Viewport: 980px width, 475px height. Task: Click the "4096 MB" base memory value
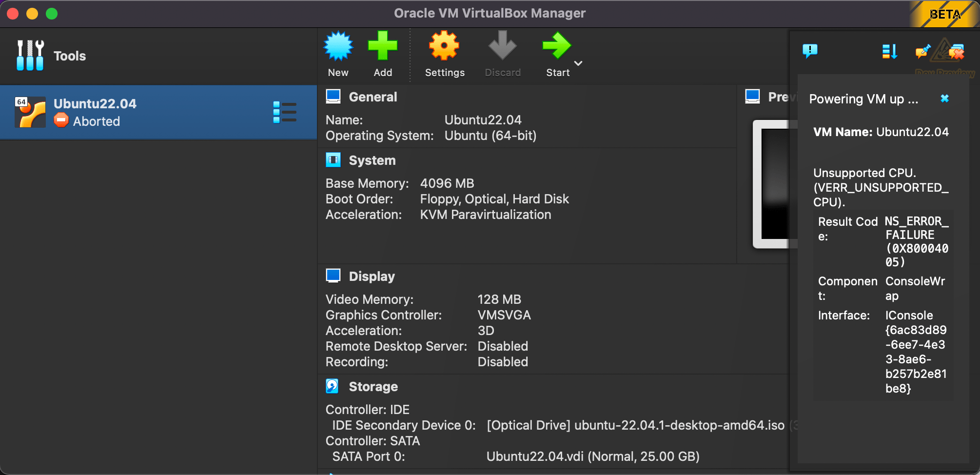tap(447, 183)
